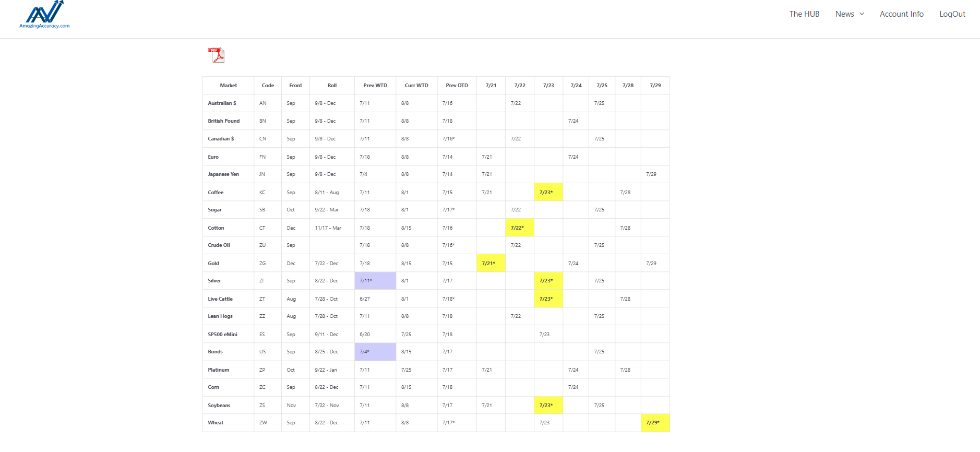The width and height of the screenshot is (980, 452).
Task: Select the yellow 7/23* cell for Coffee
Action: [x=548, y=192]
